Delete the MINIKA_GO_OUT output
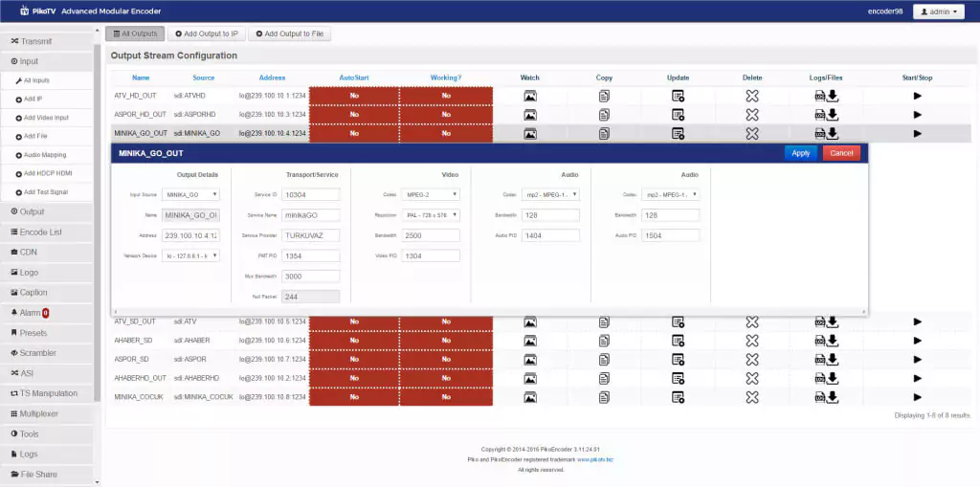This screenshot has width=980, height=487. [x=752, y=134]
